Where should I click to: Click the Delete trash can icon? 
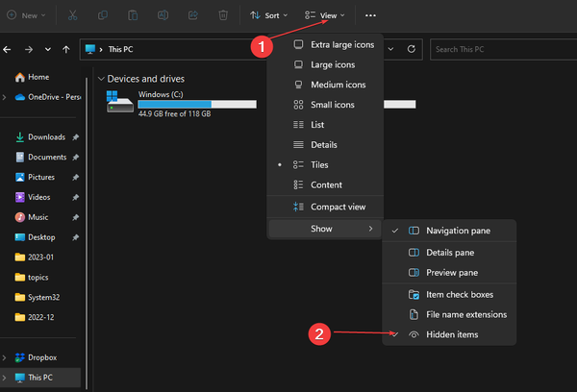[x=222, y=15]
